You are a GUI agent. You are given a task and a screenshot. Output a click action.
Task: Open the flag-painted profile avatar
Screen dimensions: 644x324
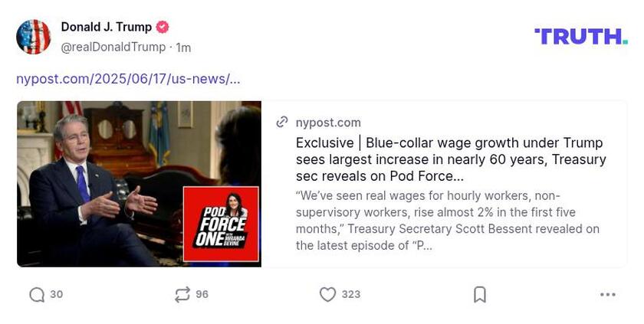[x=33, y=37]
